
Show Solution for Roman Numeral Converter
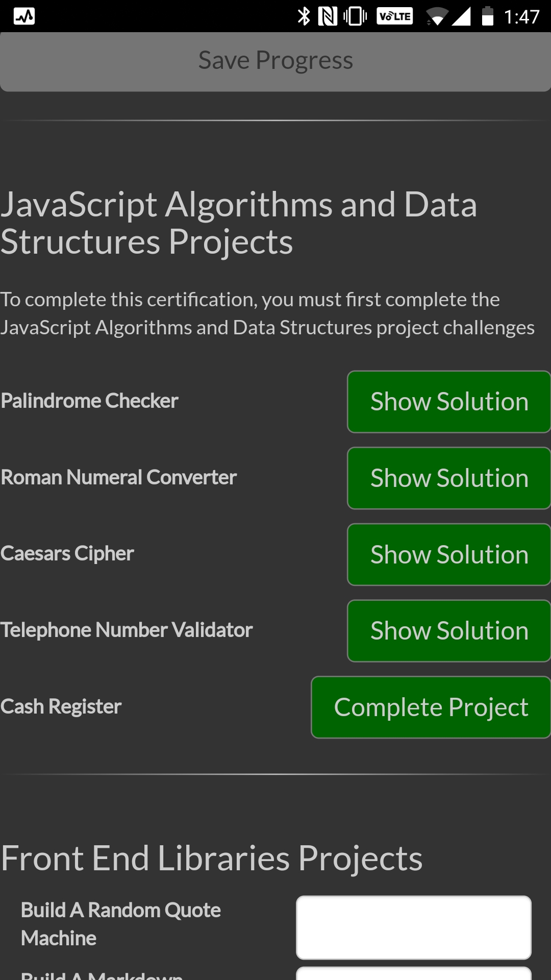pyautogui.click(x=448, y=478)
